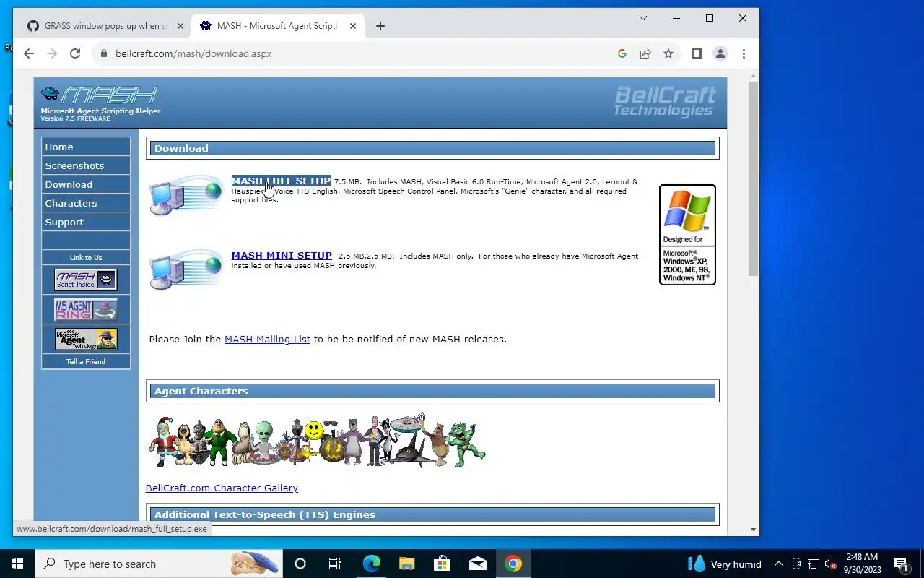Open the Home page from sidebar
Image resolution: width=924 pixels, height=578 pixels.
pos(86,147)
